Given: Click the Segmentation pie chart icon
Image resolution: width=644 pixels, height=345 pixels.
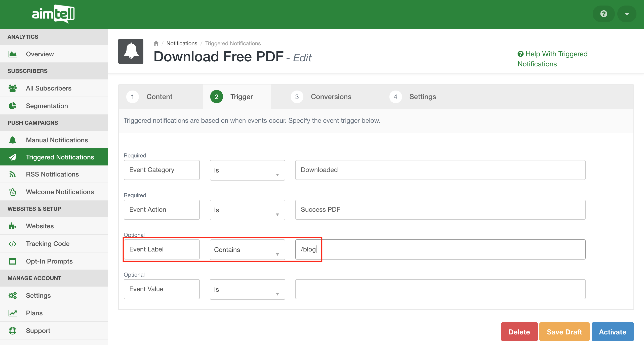Looking at the screenshot, I should (13, 106).
